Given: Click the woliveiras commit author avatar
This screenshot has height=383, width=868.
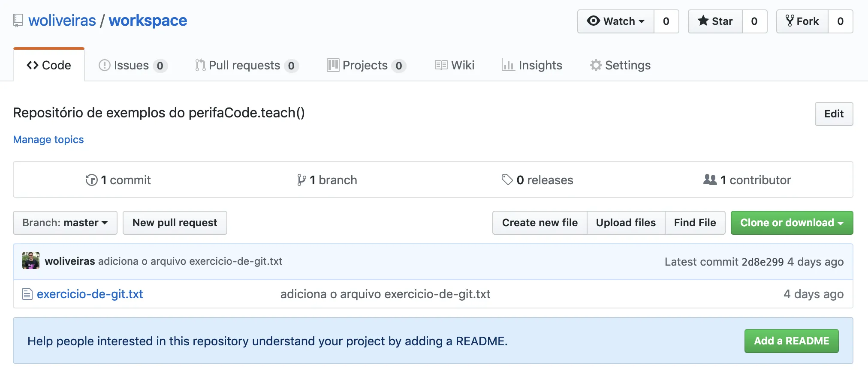Looking at the screenshot, I should [x=31, y=261].
